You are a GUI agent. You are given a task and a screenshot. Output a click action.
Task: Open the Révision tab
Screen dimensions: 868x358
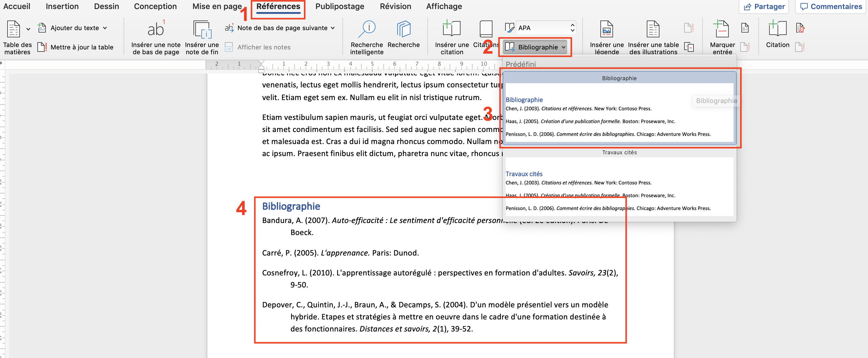point(395,6)
